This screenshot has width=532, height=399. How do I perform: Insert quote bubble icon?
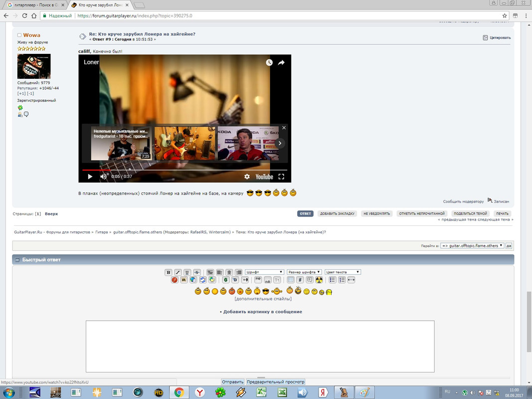[x=310, y=280]
